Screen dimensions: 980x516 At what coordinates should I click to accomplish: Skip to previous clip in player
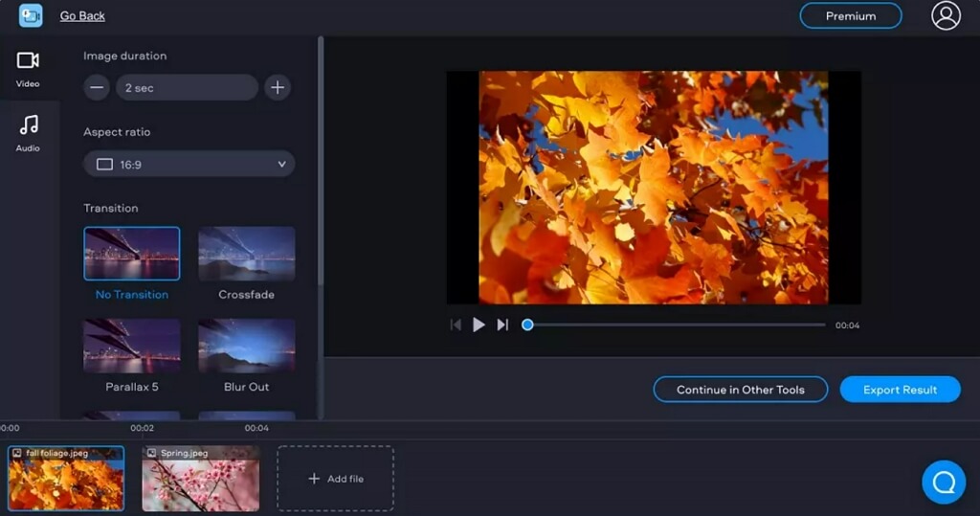(456, 325)
